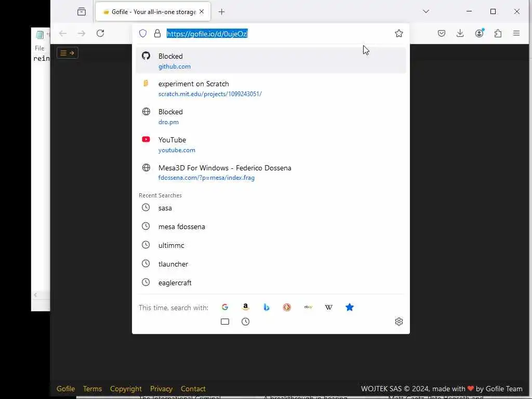Search this time with Google
The image size is (532, 399).
pos(225,307)
